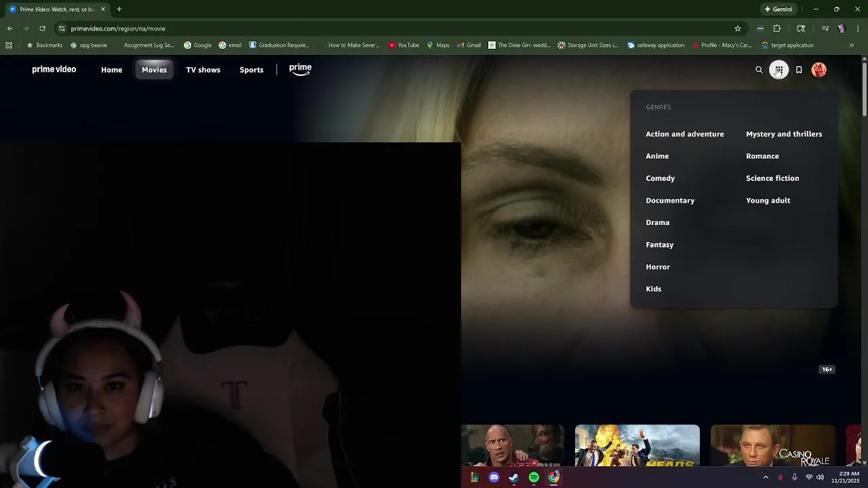Switch to TV shows tab

[203, 70]
